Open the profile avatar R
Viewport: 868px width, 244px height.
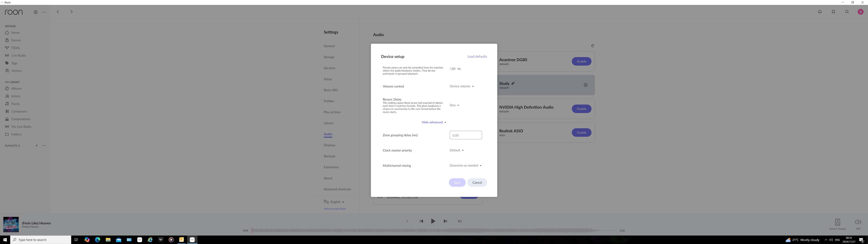pyautogui.click(x=860, y=12)
